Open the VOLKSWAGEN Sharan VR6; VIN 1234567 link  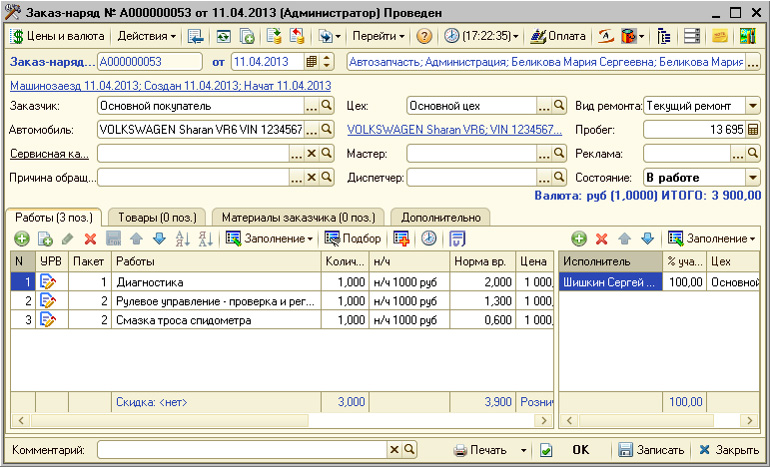coord(454,130)
